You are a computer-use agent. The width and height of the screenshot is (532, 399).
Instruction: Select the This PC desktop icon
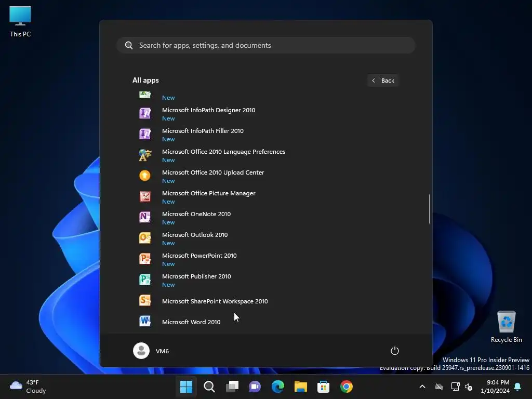point(20,22)
